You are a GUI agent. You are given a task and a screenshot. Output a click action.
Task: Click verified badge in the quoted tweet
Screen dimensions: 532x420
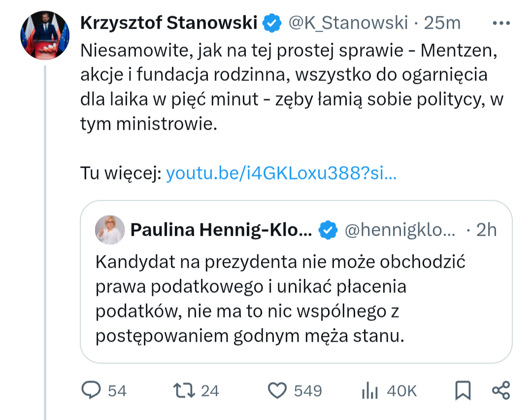[x=329, y=230]
